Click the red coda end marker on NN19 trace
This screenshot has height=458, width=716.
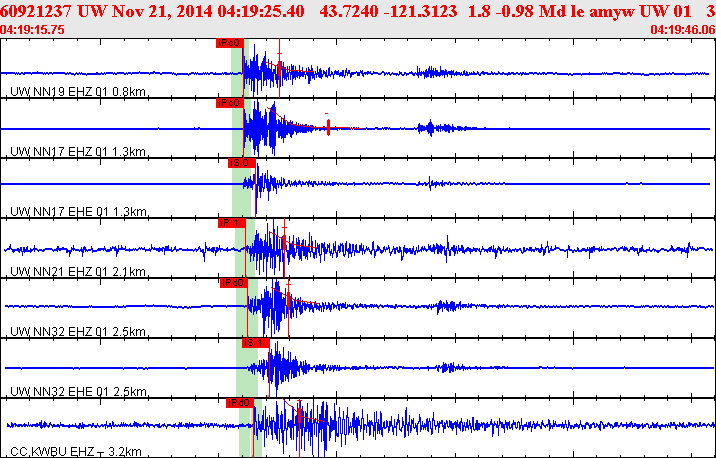(x=279, y=68)
